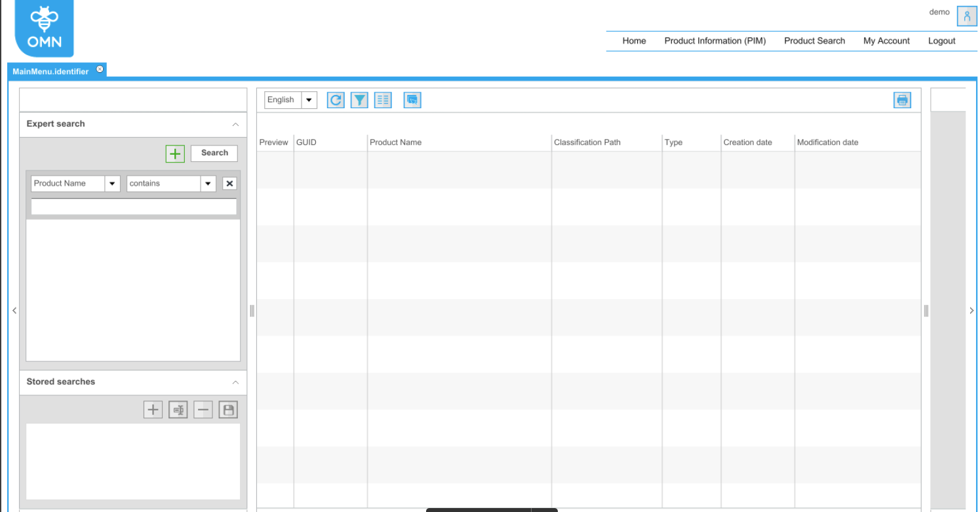Select the list view columns icon
Screen dimensions: 980x512
(383, 100)
